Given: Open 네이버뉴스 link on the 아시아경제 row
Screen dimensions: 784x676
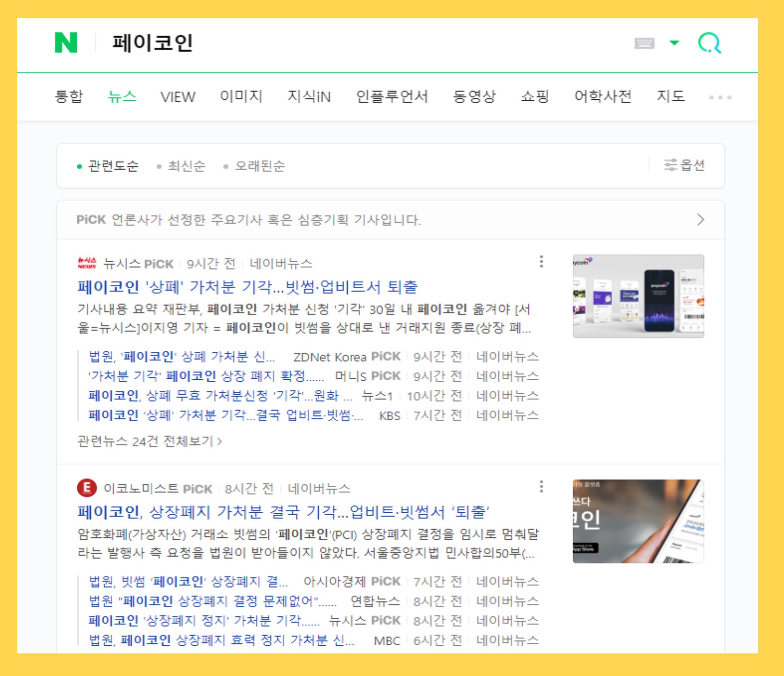Looking at the screenshot, I should [x=507, y=582].
